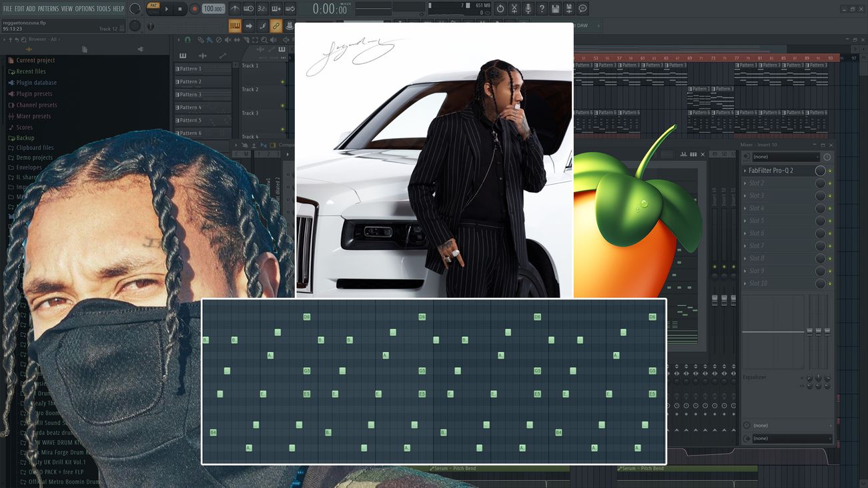Viewport: 868px width, 488px height.
Task: Toggle Slot 2 enable LED in mixer
Action: coord(830,183)
